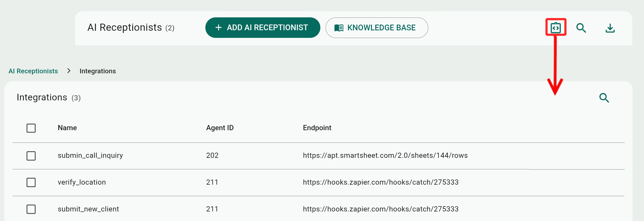The image size is (644, 221).
Task: Click the Name column header
Action: point(67,128)
